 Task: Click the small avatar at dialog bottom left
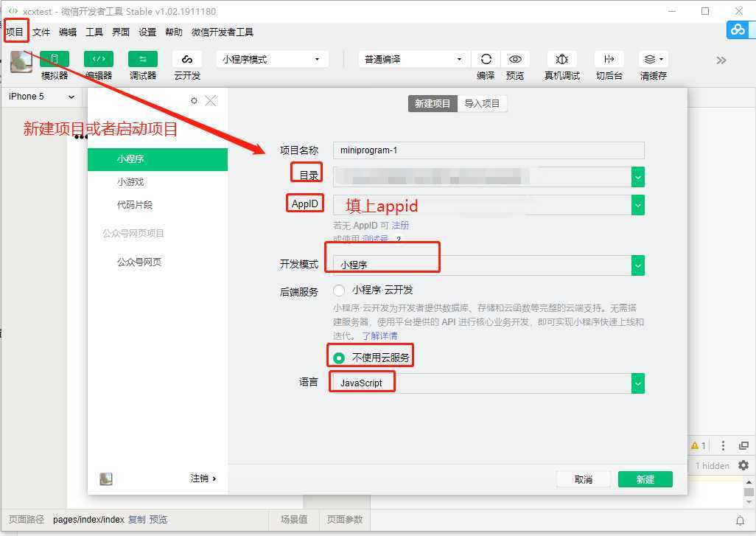(x=106, y=478)
